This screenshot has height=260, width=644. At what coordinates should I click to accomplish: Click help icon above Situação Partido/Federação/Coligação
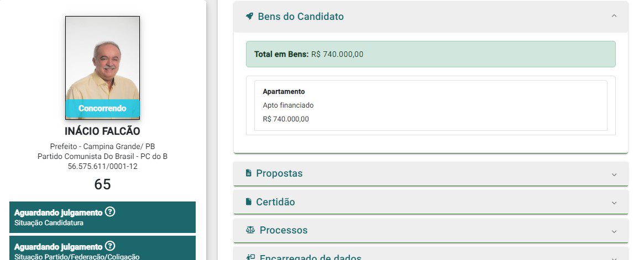[110, 246]
